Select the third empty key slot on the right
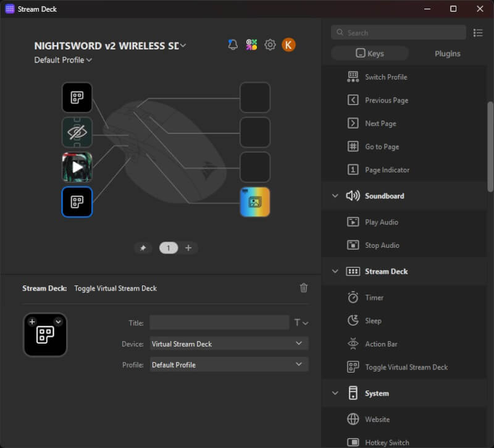494x448 pixels. 255,167
